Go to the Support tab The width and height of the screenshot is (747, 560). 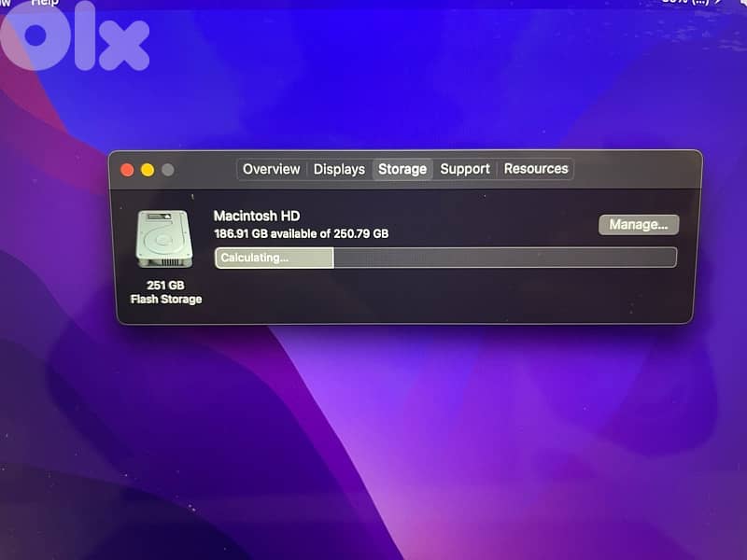pos(465,169)
